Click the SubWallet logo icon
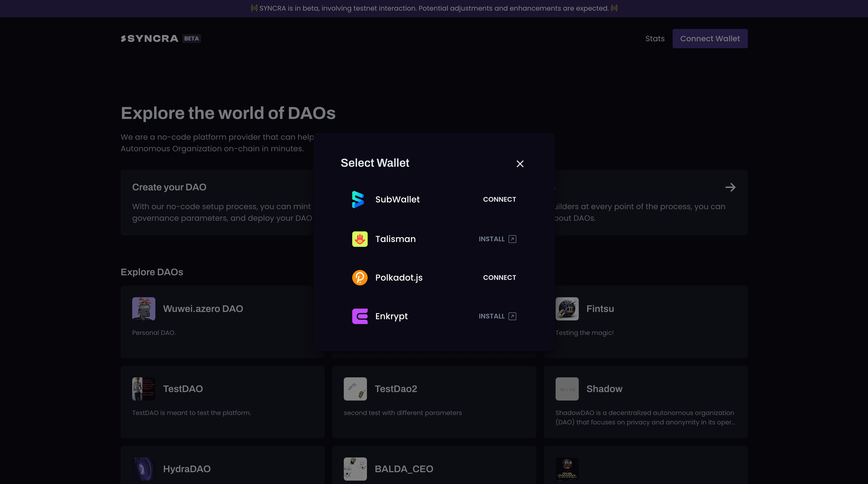The height and width of the screenshot is (484, 868). coord(358,200)
